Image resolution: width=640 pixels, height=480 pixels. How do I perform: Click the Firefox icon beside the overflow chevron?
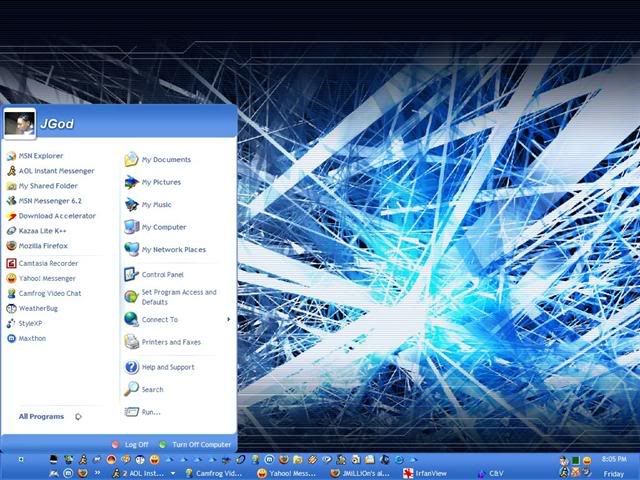82,473
